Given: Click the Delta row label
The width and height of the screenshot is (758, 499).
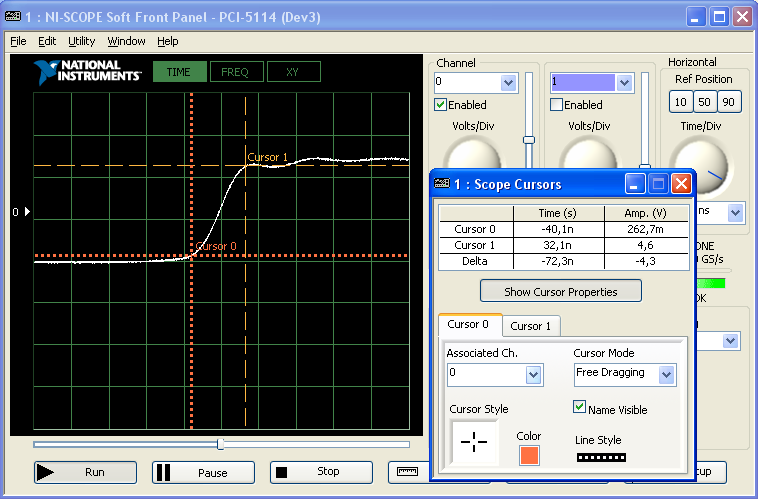Looking at the screenshot, I should 475,261.
